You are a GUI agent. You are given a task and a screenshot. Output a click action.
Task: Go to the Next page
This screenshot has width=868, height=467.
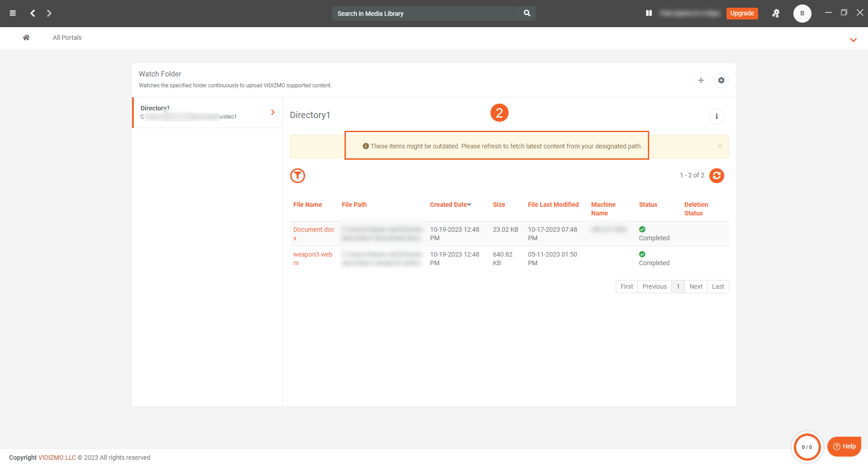[696, 286]
